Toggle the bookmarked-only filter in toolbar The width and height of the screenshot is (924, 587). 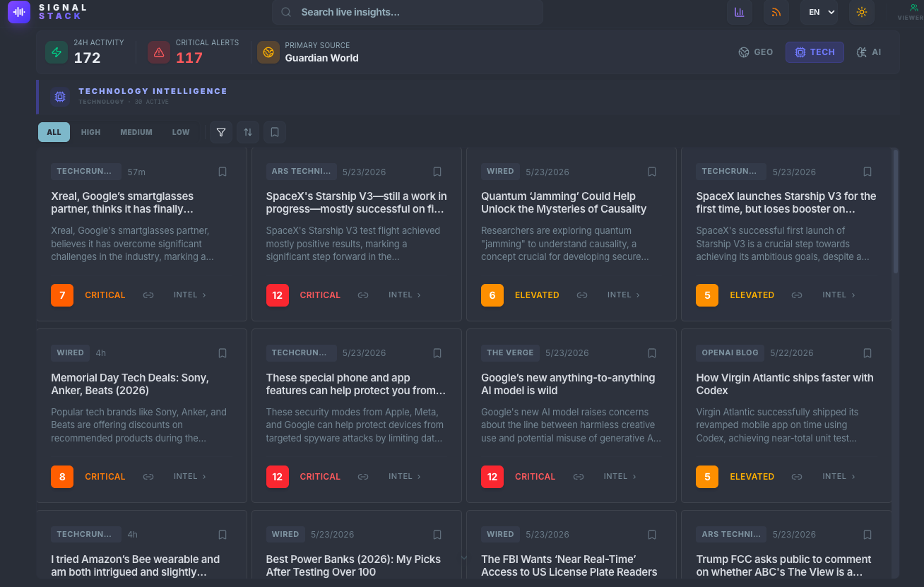(x=275, y=132)
